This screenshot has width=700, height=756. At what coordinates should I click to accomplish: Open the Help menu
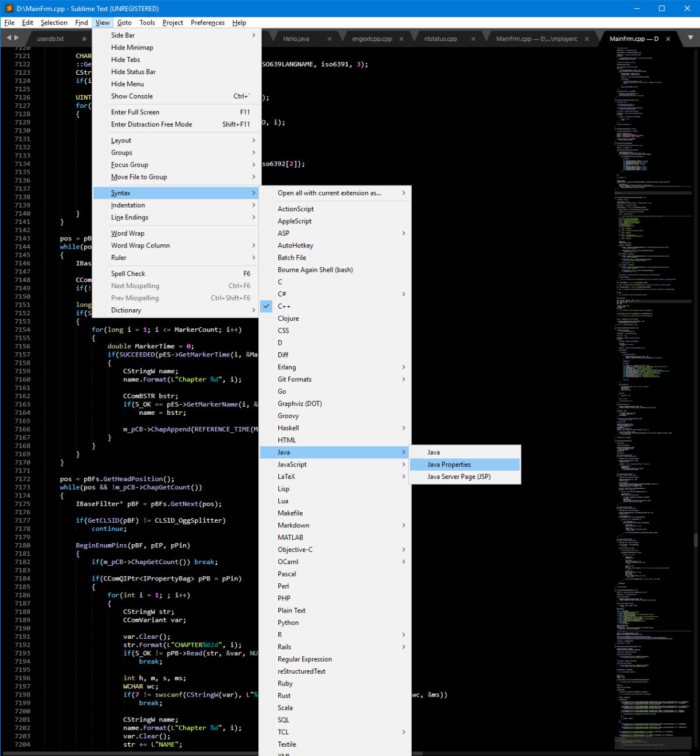pyautogui.click(x=239, y=23)
